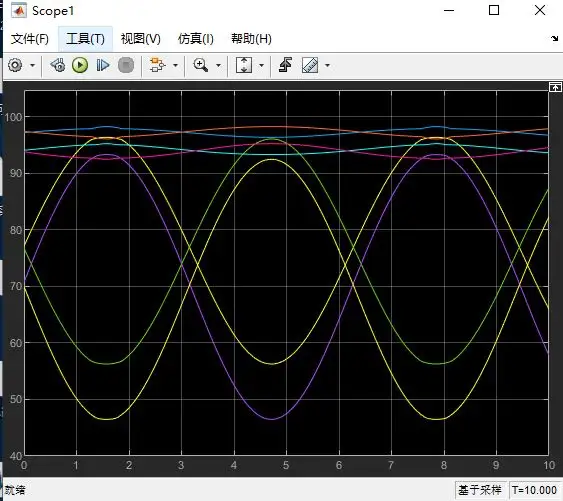Click the maximize axes icon above plot

click(x=555, y=87)
